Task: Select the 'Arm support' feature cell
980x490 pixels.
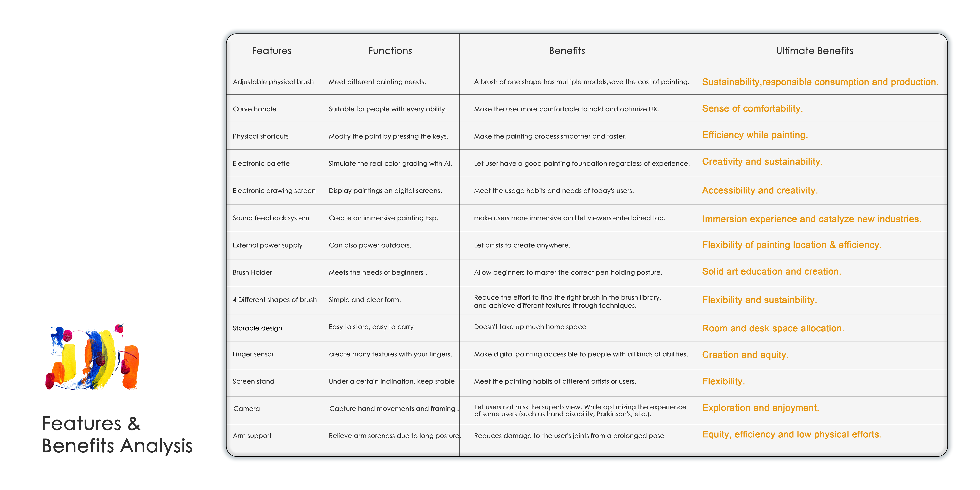Action: pyautogui.click(x=252, y=436)
